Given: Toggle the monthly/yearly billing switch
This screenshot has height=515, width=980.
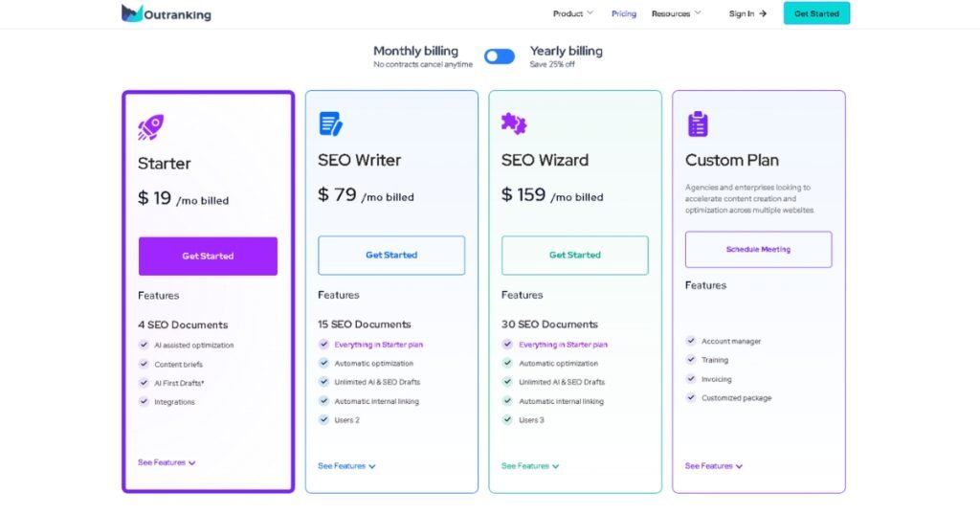Looking at the screenshot, I should point(500,56).
